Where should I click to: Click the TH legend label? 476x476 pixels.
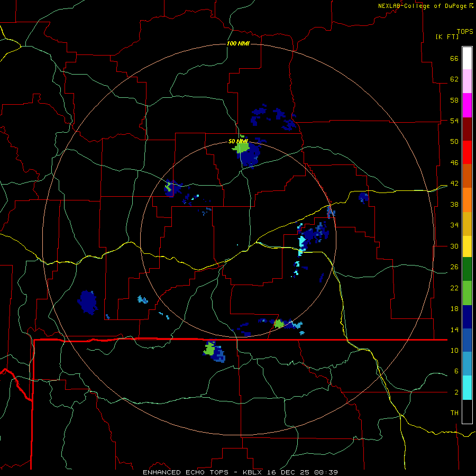click(x=454, y=413)
